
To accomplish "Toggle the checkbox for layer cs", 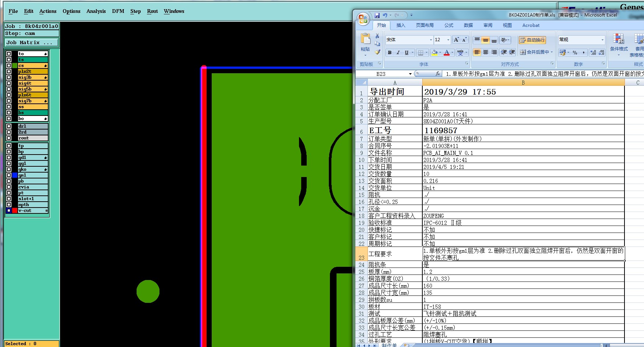I will point(9,65).
